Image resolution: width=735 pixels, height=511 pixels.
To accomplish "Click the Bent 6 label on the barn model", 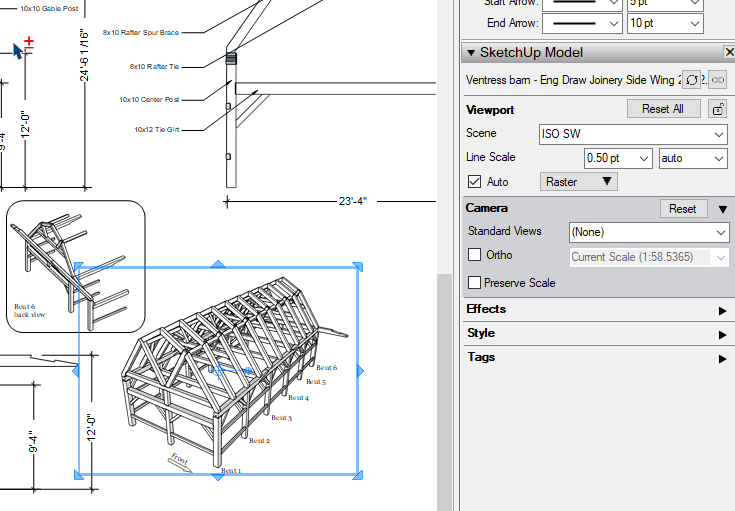I will click(x=326, y=368).
